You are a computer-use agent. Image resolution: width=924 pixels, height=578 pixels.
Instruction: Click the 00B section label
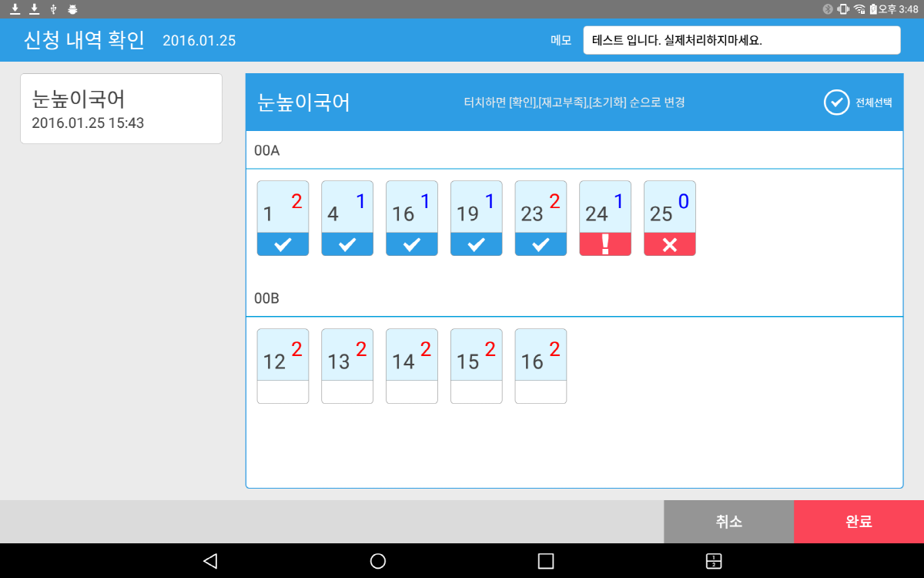(267, 298)
